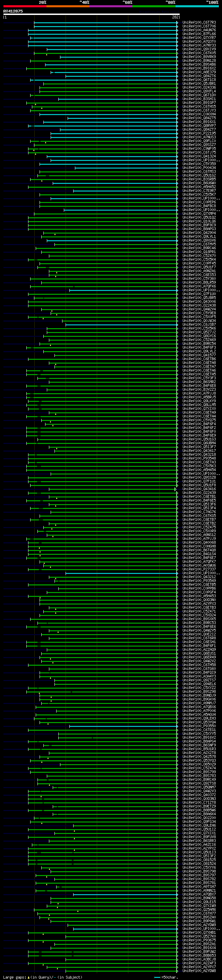Open hit UniRef100_A7QFK6
This screenshot has height=980, width=222.
(x=199, y=286)
